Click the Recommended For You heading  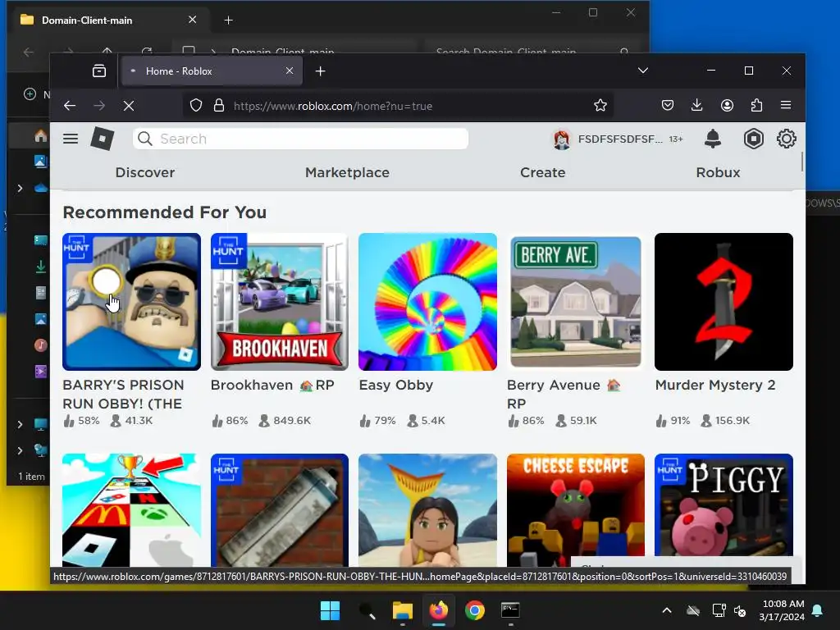[164, 212]
